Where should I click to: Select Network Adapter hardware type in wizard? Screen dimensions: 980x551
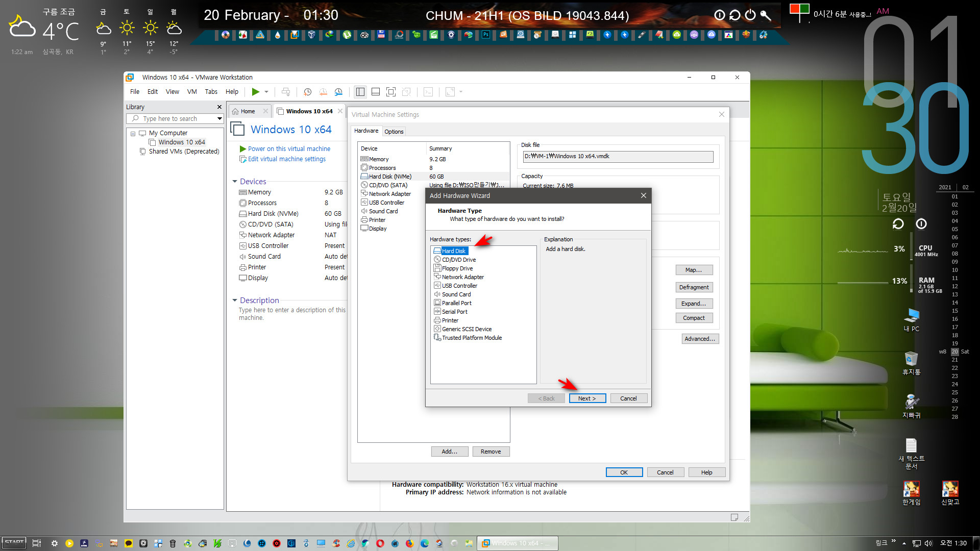tap(462, 277)
